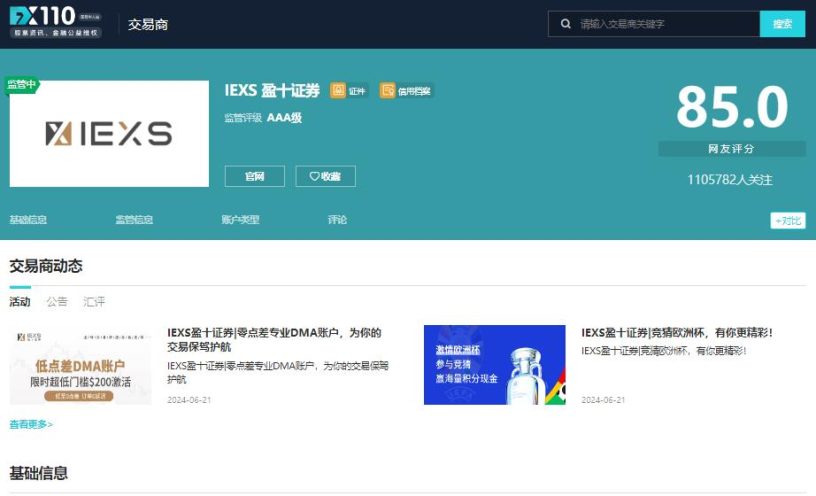Click the 1105782人关注 follower count
Viewport: 816px width, 496px height.
[x=730, y=180]
